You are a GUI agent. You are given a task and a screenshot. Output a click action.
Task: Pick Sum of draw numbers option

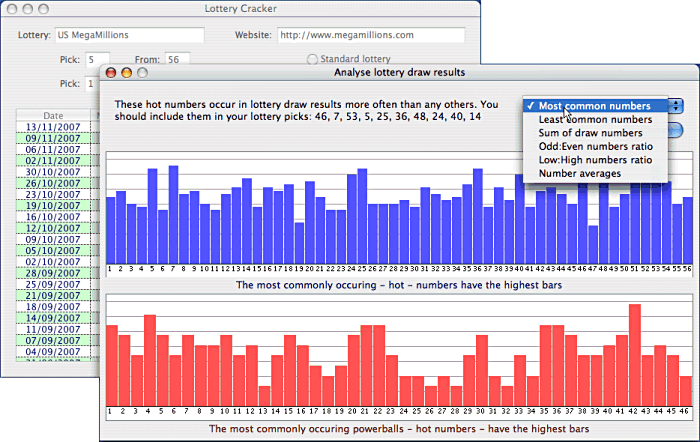click(x=590, y=133)
